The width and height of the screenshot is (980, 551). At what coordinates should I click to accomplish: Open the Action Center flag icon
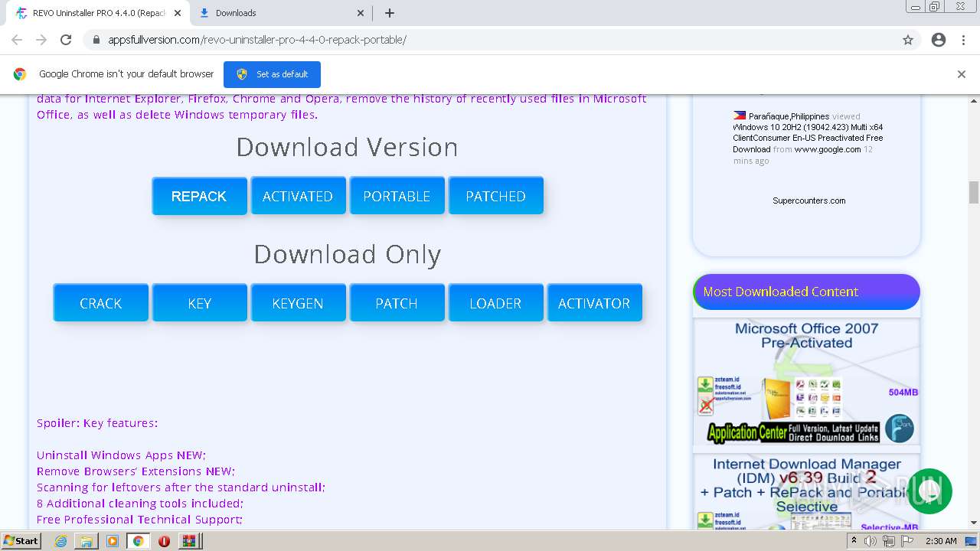click(x=906, y=541)
